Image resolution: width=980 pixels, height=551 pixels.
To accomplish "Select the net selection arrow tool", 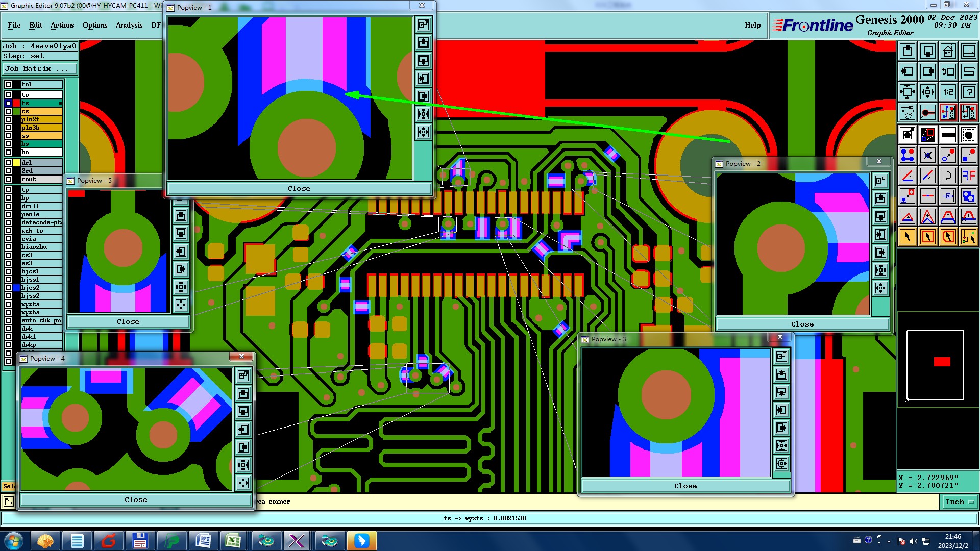I will 968,237.
